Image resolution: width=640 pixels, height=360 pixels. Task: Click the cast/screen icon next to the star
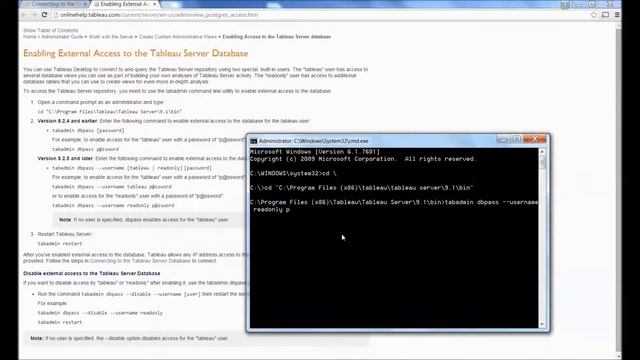605,15
